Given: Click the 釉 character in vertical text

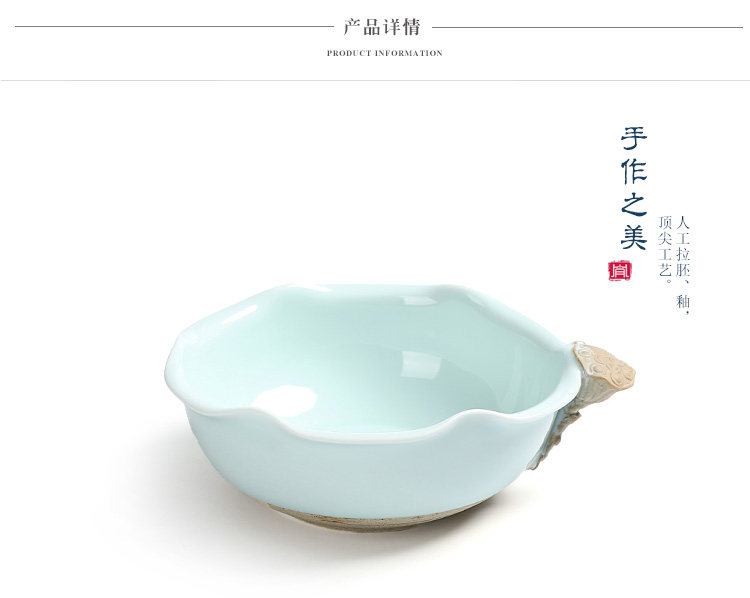Looking at the screenshot, I should click(x=683, y=302).
